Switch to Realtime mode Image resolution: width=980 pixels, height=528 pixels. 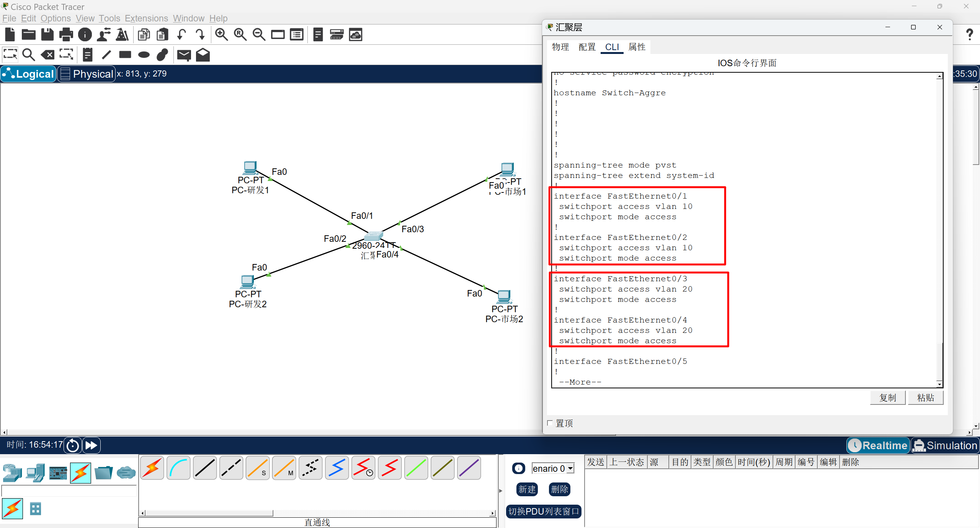pos(878,445)
